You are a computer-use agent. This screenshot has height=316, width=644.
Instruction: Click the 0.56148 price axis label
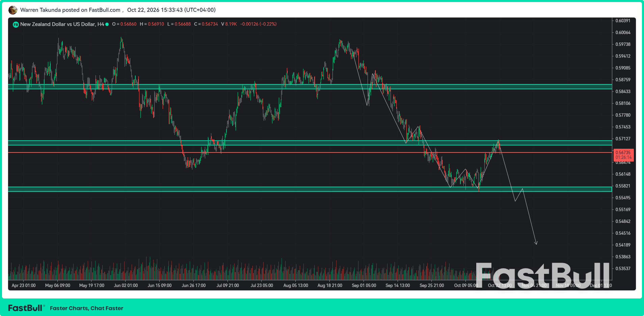[x=623, y=174]
